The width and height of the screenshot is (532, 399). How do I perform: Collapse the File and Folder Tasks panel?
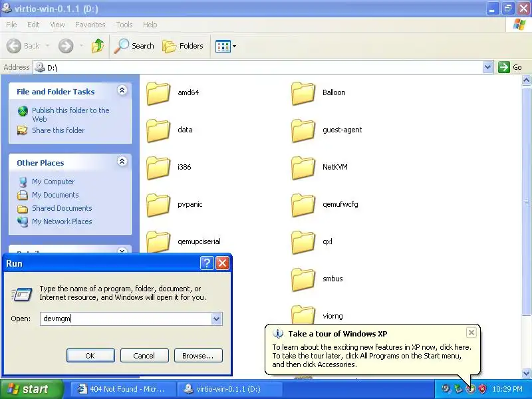122,90
